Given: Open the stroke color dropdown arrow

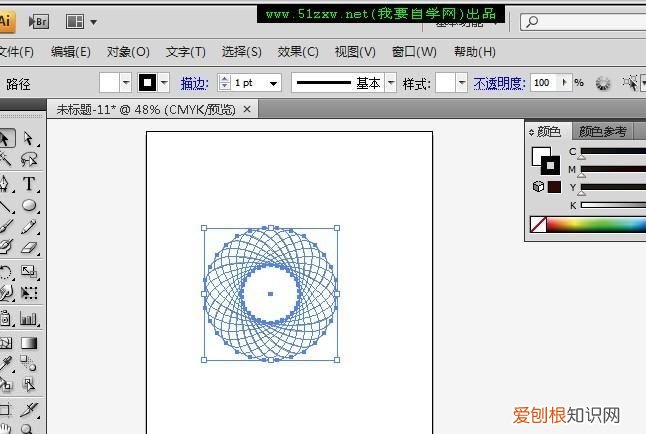Looking at the screenshot, I should pyautogui.click(x=164, y=83).
